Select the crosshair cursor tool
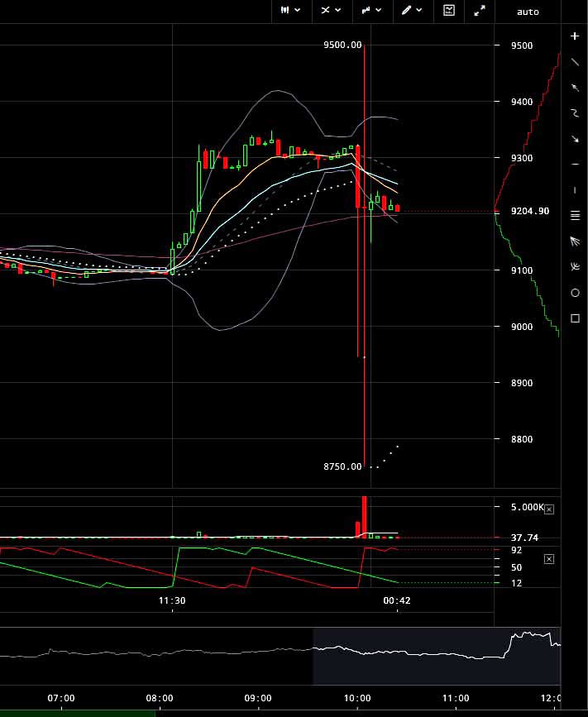This screenshot has height=717, width=588. pyautogui.click(x=575, y=36)
